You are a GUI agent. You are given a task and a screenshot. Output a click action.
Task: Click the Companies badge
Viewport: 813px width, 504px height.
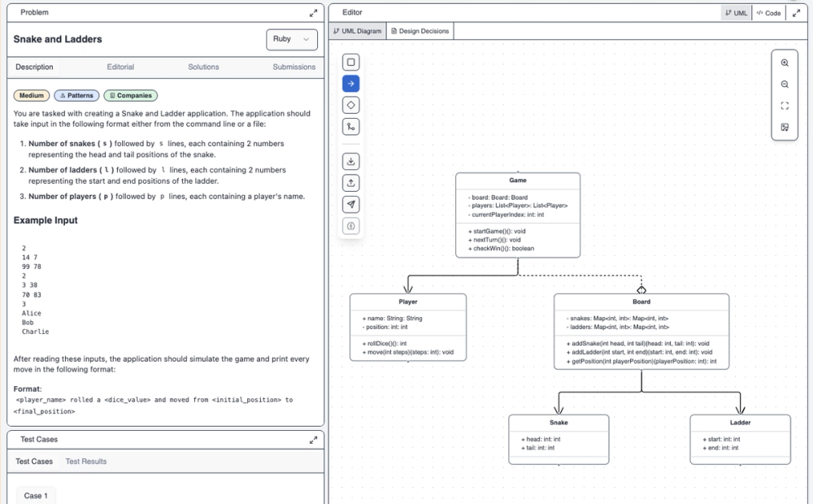[131, 95]
